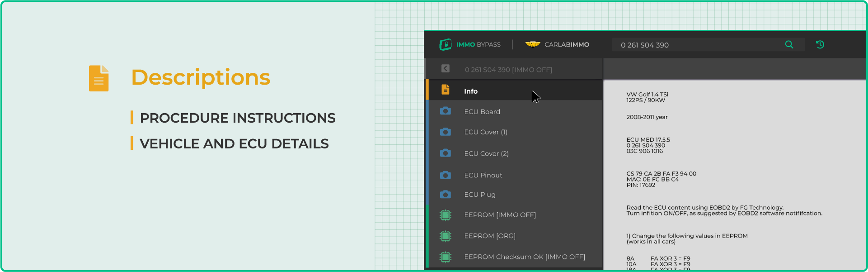The height and width of the screenshot is (272, 868).
Task: Click the Info document icon
Action: tap(445, 90)
